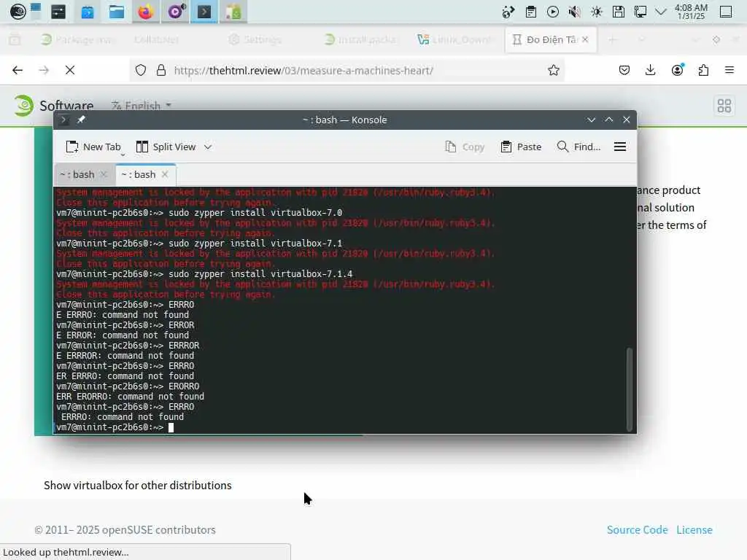
Task: Click the show desktop button
Action: click(726, 12)
